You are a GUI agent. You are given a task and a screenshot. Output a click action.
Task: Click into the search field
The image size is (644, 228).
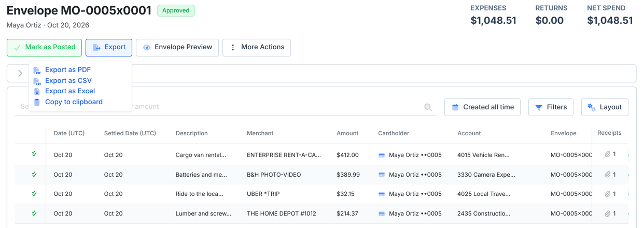click(226, 107)
